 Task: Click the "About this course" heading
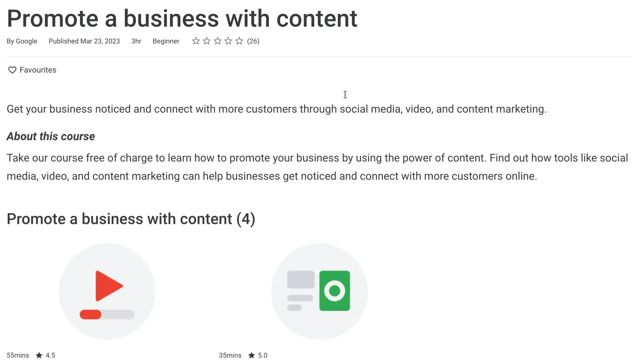pos(51,137)
